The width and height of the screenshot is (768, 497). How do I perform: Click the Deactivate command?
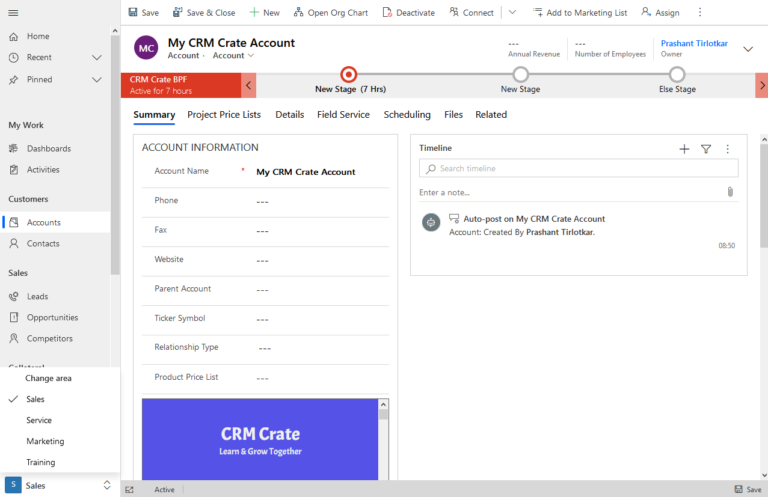(408, 12)
